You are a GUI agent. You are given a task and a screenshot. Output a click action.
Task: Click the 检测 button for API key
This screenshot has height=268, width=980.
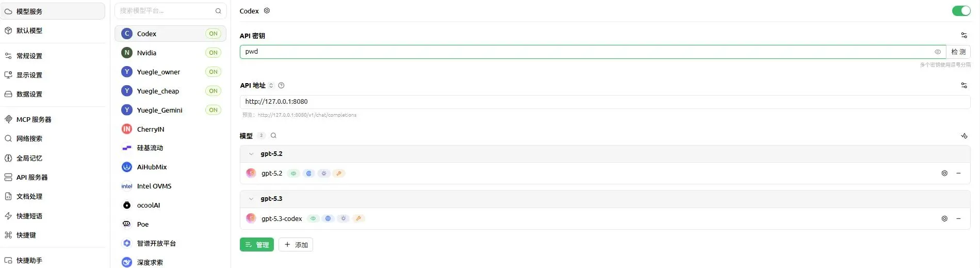coord(958,52)
